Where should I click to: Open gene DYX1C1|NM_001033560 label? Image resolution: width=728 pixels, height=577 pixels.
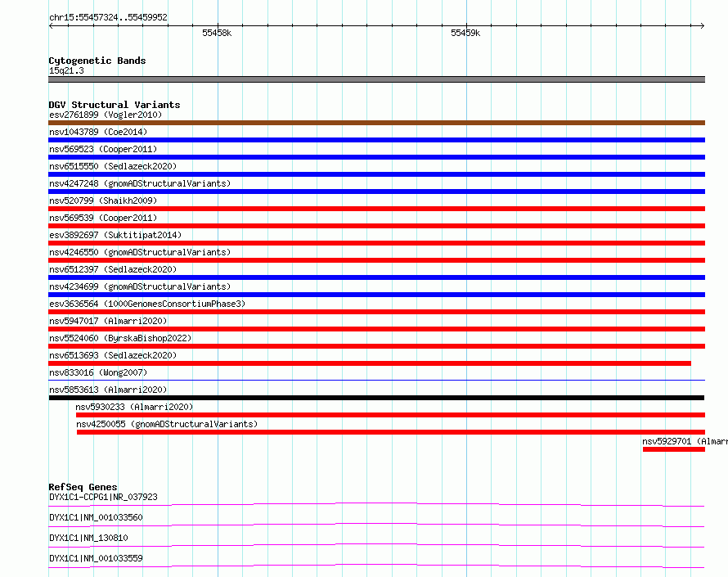[x=96, y=517]
